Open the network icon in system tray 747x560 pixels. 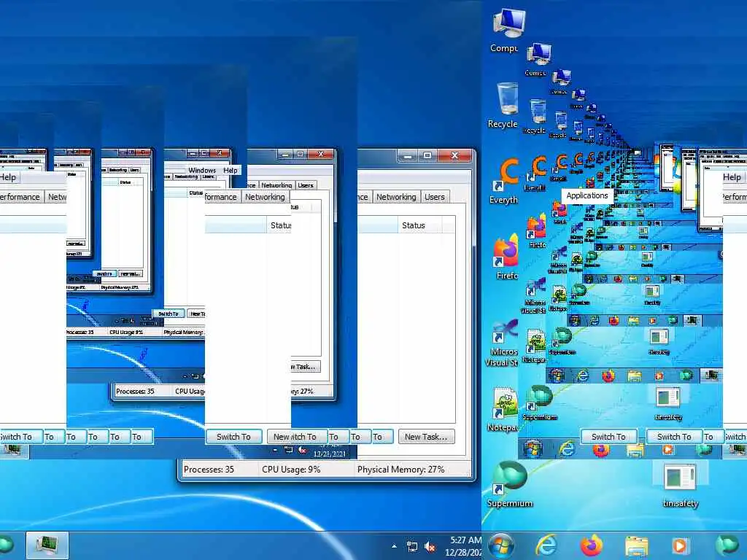pos(412,546)
